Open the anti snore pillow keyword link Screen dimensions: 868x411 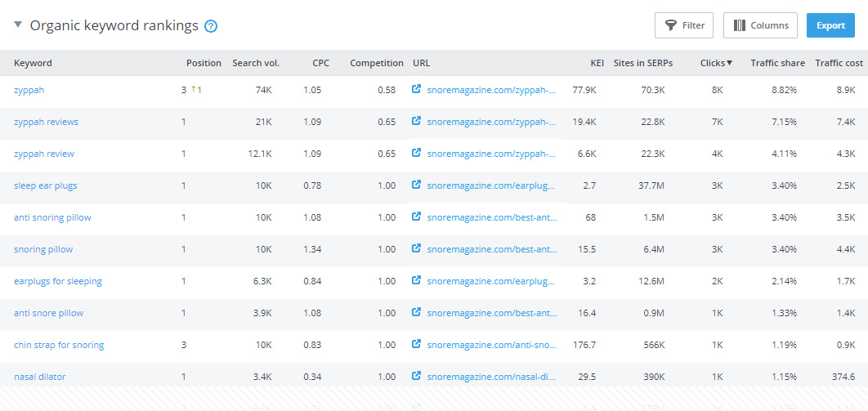49,313
